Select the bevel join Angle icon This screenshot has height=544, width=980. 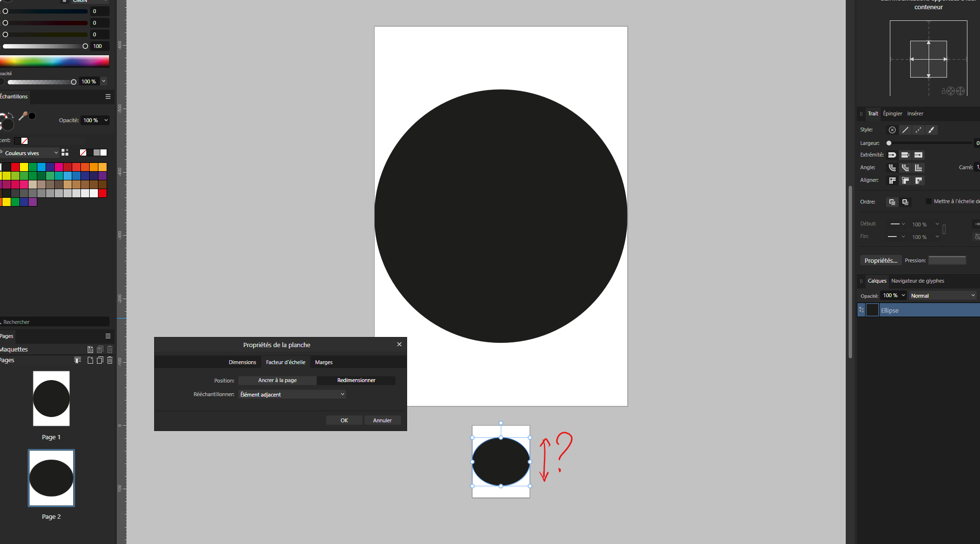pyautogui.click(x=905, y=168)
